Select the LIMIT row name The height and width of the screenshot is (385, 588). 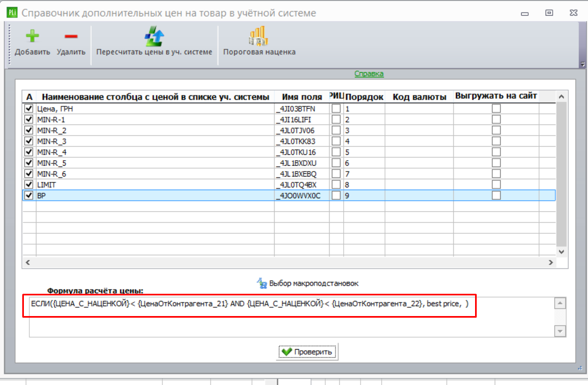47,185
